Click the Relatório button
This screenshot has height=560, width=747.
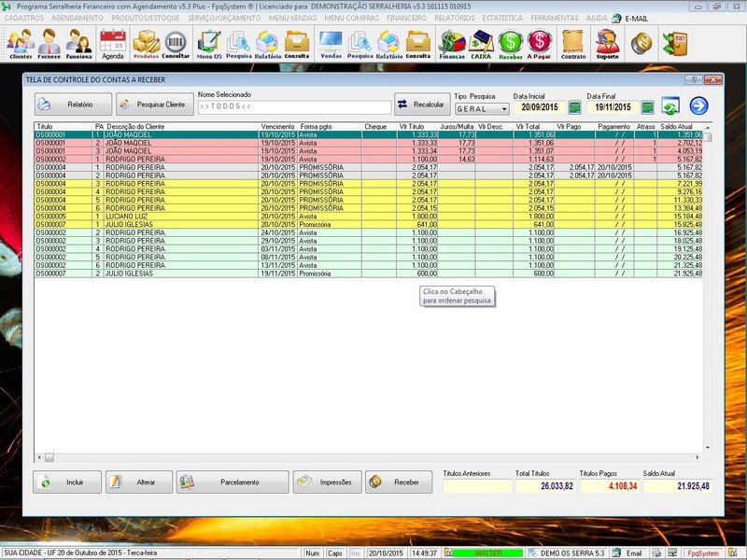(x=73, y=105)
